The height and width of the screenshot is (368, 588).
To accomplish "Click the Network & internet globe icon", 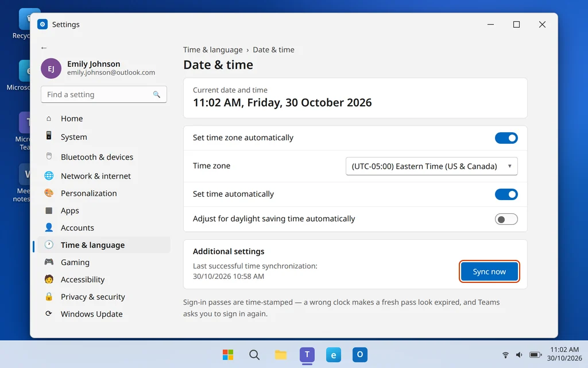I will click(x=49, y=176).
